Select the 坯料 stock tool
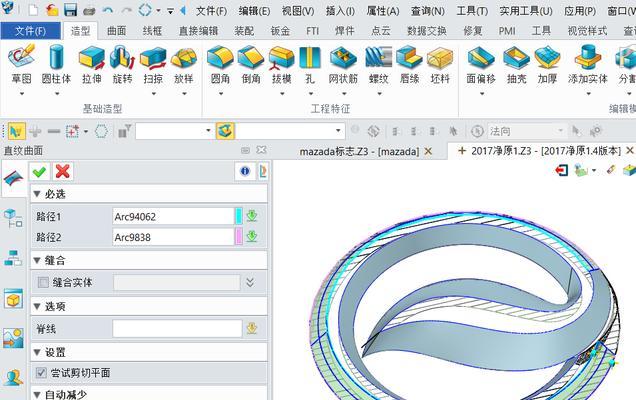Image resolution: width=636 pixels, height=400 pixels. 440,65
